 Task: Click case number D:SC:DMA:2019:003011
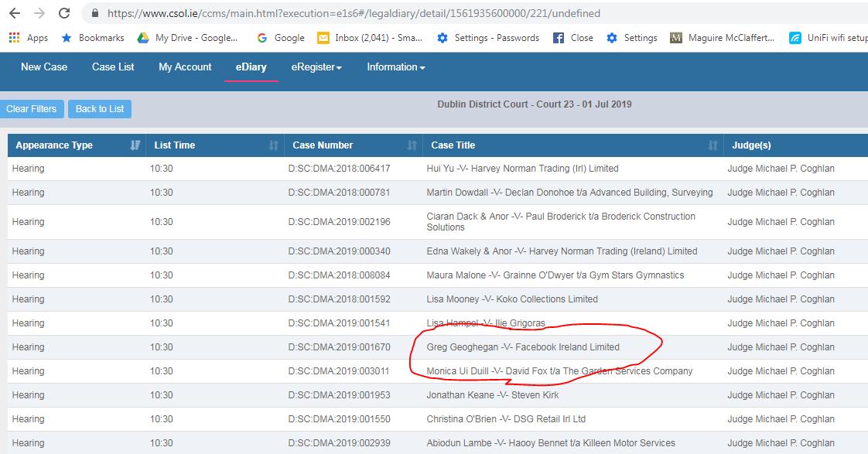pyautogui.click(x=340, y=371)
